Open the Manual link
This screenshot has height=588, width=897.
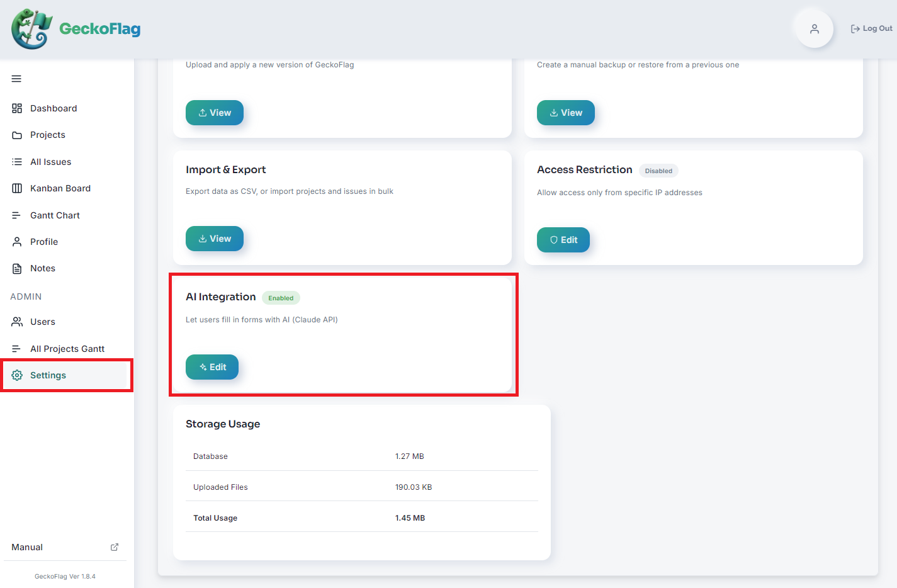pos(65,547)
